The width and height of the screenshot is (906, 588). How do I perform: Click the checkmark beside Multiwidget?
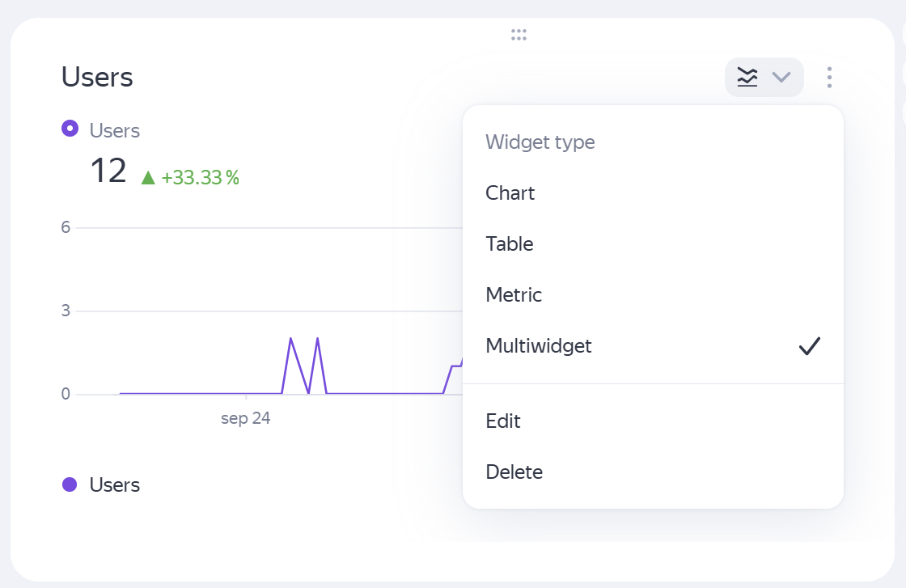tap(809, 346)
